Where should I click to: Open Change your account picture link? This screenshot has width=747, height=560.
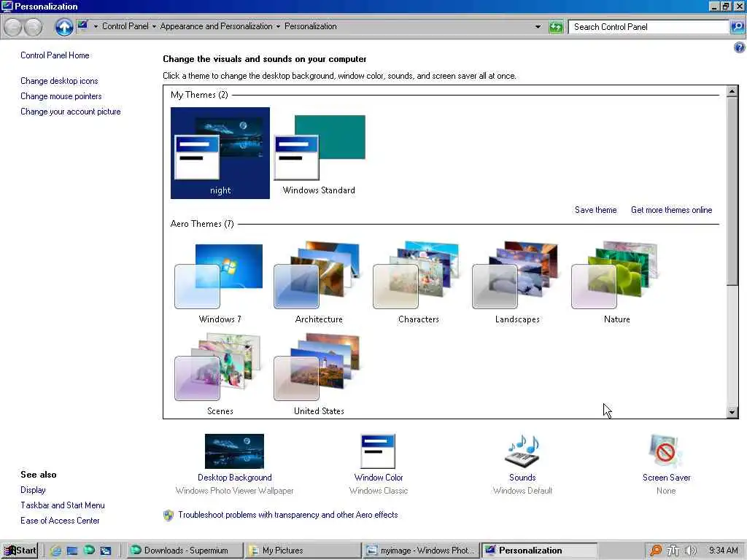coord(71,112)
